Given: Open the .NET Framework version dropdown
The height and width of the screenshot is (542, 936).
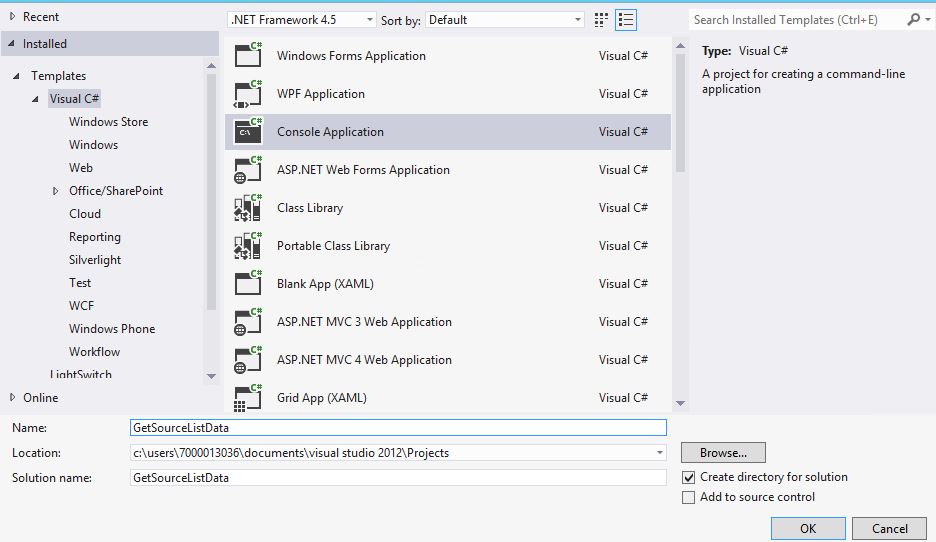Looking at the screenshot, I should (302, 19).
